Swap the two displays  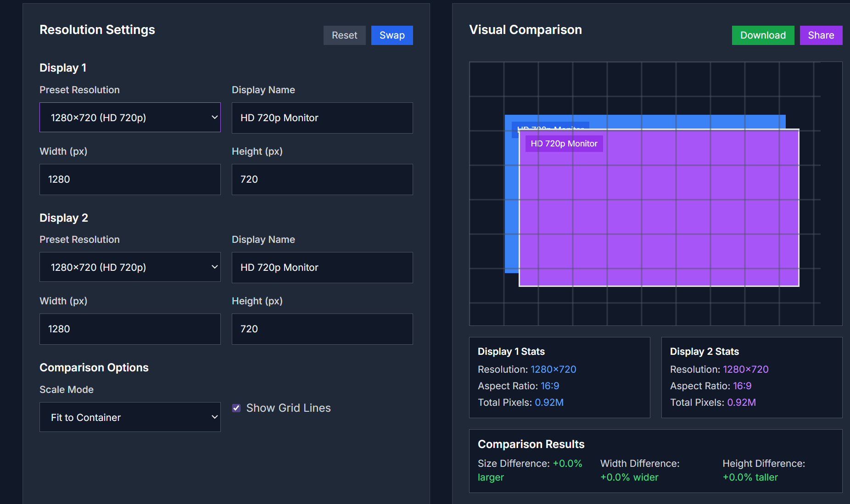click(x=391, y=35)
